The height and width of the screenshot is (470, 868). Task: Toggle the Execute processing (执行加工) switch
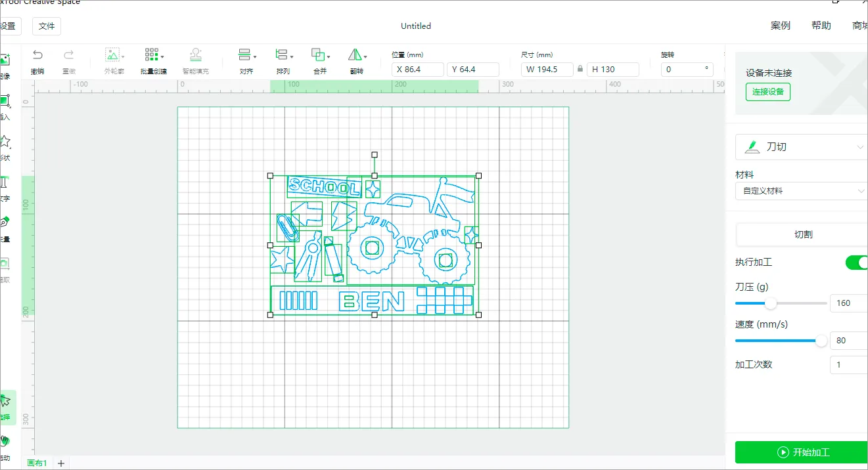click(856, 263)
